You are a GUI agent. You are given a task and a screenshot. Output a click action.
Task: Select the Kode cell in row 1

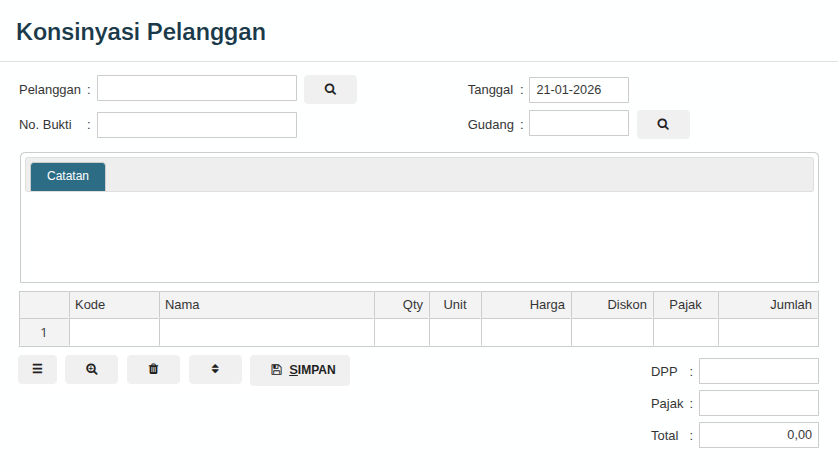pos(114,333)
